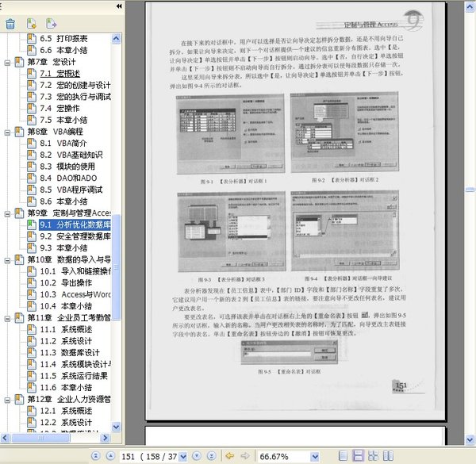Click the document scroll up arrow

pos(470,6)
